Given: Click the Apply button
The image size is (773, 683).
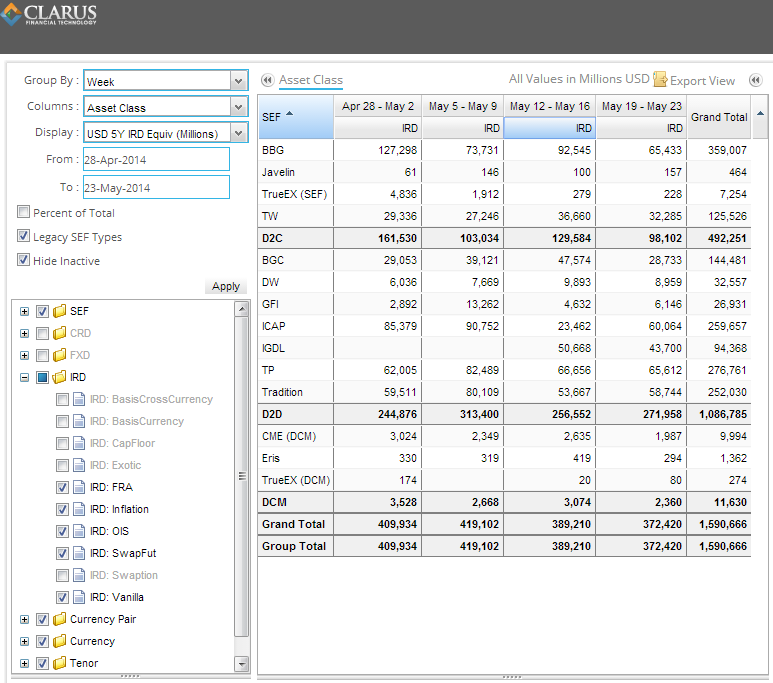Looking at the screenshot, I should (226, 286).
